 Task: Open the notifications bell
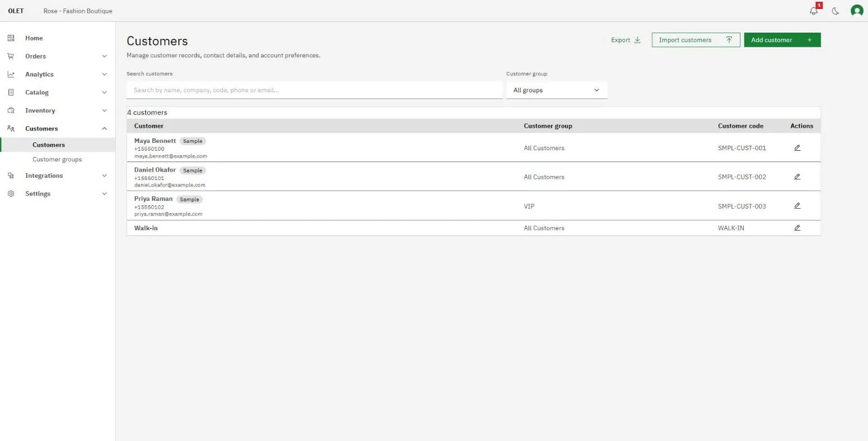click(x=813, y=11)
